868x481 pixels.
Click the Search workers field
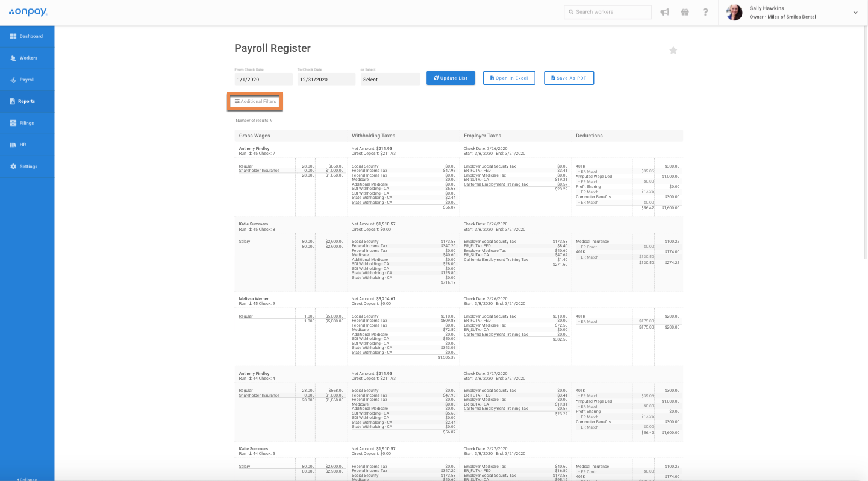(608, 12)
